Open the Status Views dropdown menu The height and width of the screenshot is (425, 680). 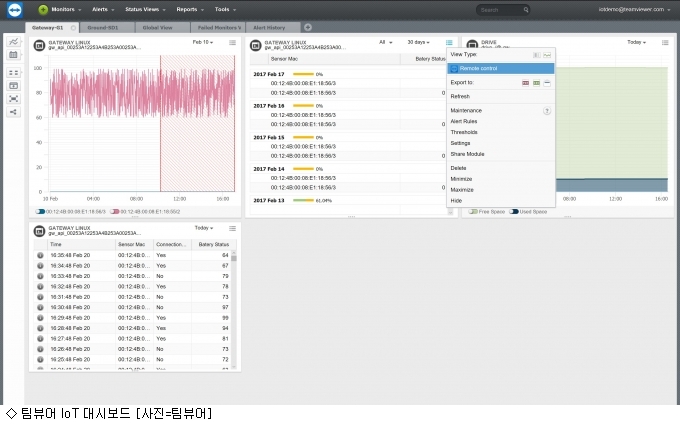(145, 10)
